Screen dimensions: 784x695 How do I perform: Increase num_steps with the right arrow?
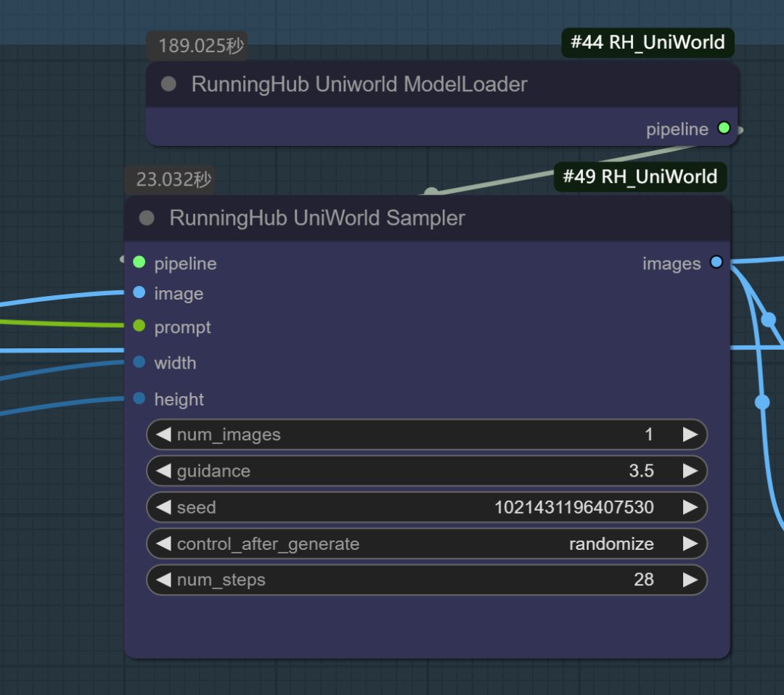tap(690, 580)
